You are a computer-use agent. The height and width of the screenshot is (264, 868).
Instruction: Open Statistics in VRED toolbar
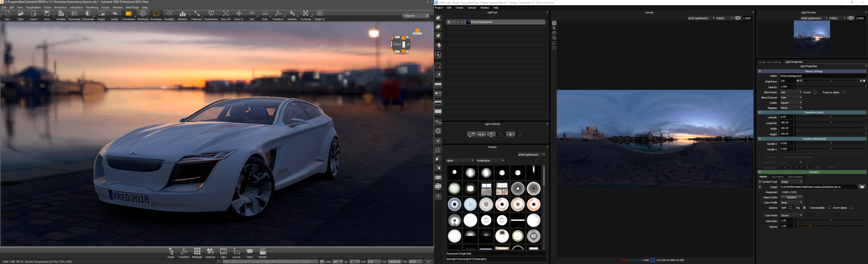coord(182,15)
